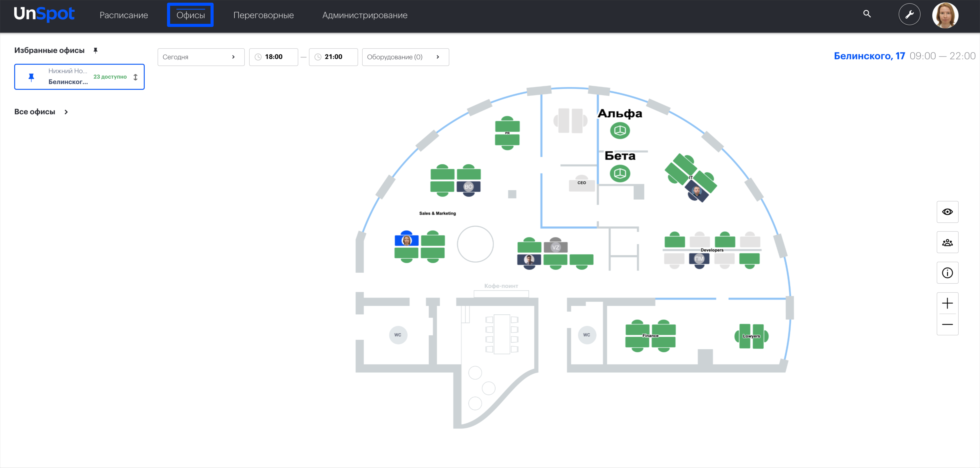Switch to the Офисы tab
This screenshot has height=468, width=980.
point(191,15)
